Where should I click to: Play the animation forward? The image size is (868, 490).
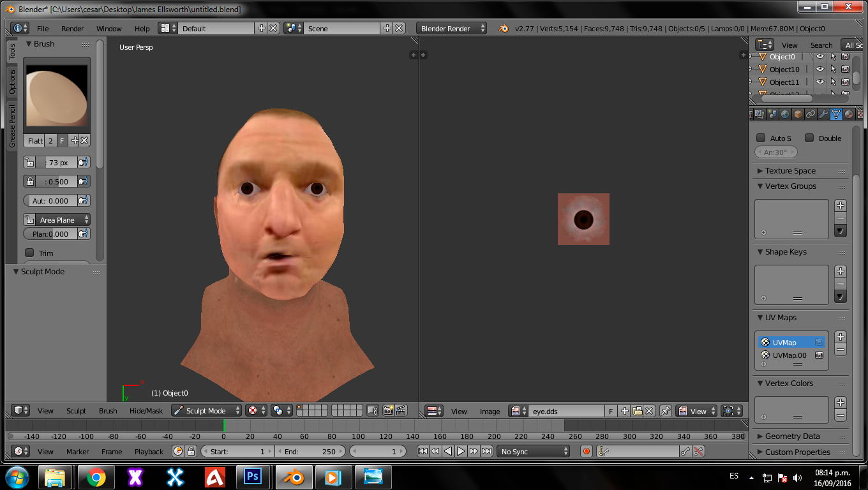(461, 451)
